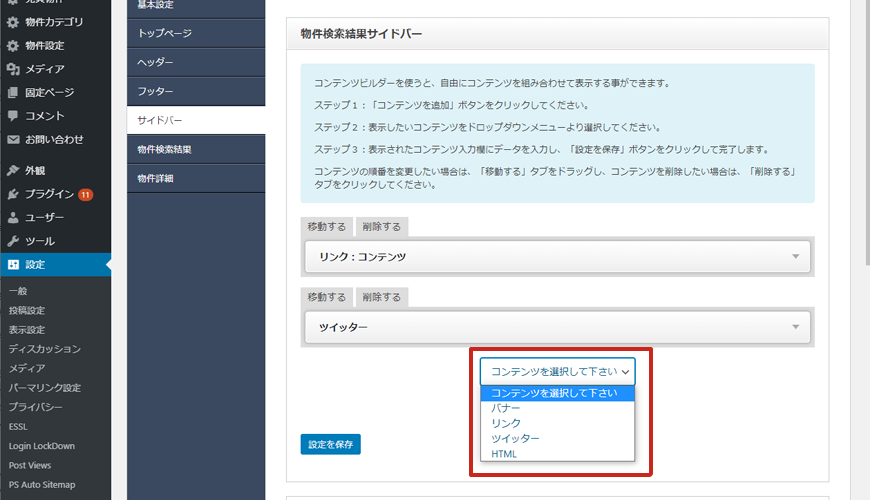
Task: Switch to the ヘッダー settings tab
Action: tap(156, 62)
